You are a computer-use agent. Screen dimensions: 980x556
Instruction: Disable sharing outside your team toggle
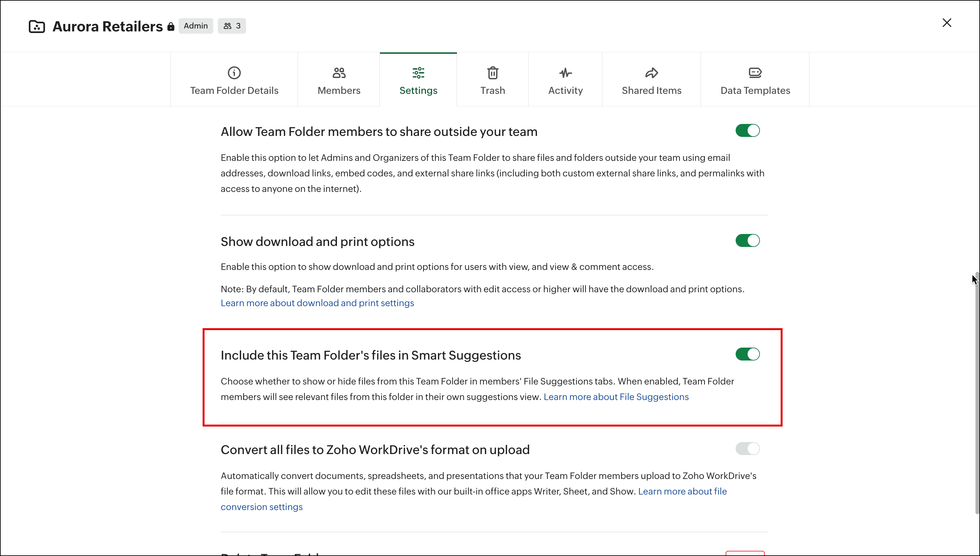point(747,131)
